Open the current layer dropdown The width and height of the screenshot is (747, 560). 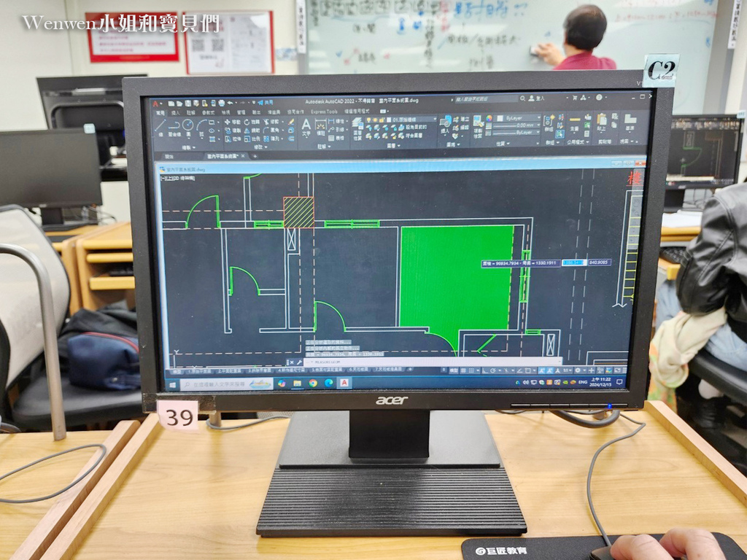pos(401,119)
